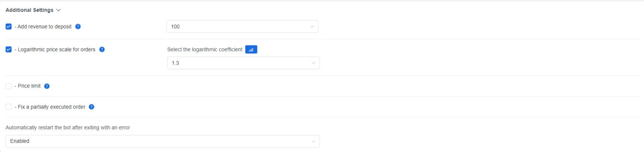This screenshot has height=152, width=644.
Task: Uncheck Add revenue to deposit checkbox
Action: (9, 27)
